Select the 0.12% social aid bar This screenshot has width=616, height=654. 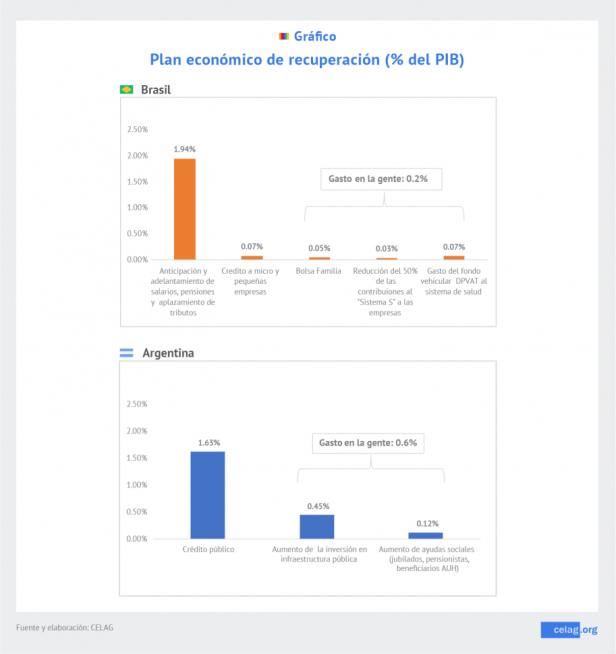(425, 535)
